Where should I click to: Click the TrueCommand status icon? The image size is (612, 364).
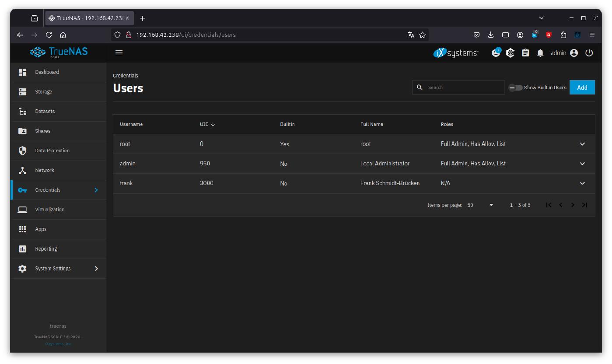point(510,53)
